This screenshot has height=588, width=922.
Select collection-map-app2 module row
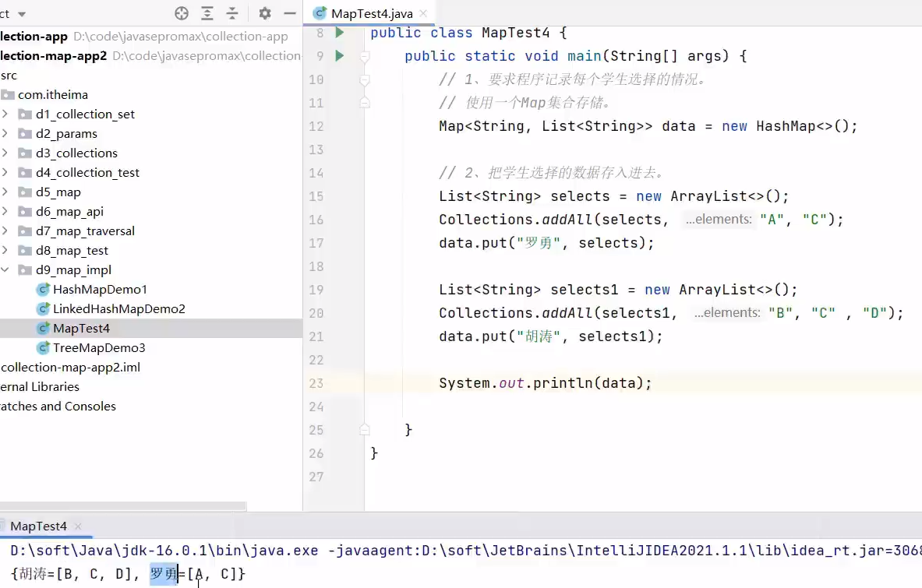click(x=151, y=56)
